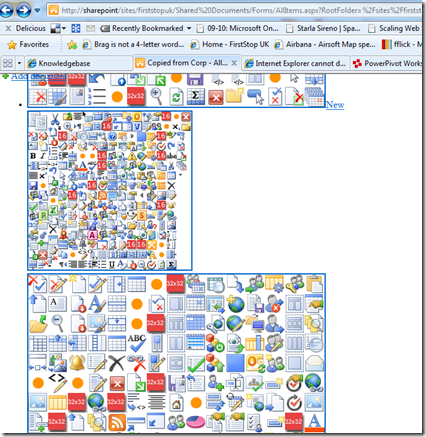Click the Quick Tabs grid icon
This screenshot has width=426, height=437.
pos(8,63)
